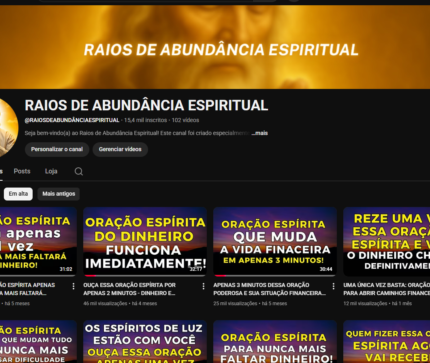Viewport: 430px width, 363px height.
Task: Open options menu for 'APENAS 3 MINUTOS DESSA ORAÇÃO' video
Action: (333, 286)
